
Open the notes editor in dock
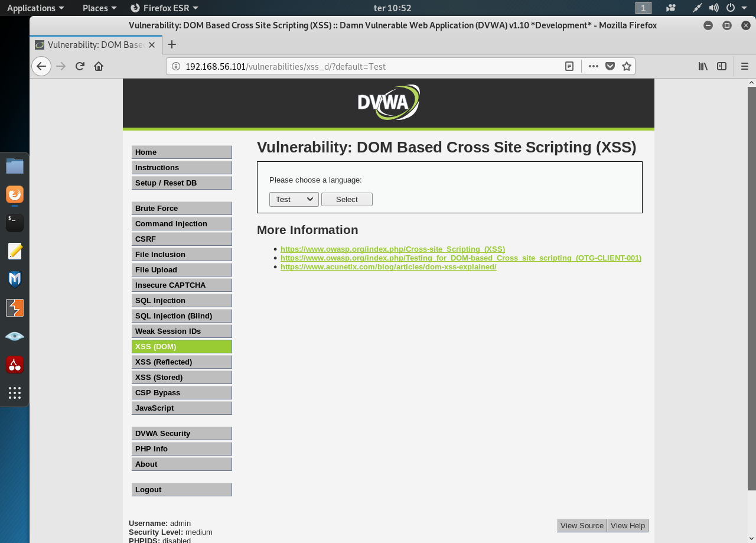point(15,251)
